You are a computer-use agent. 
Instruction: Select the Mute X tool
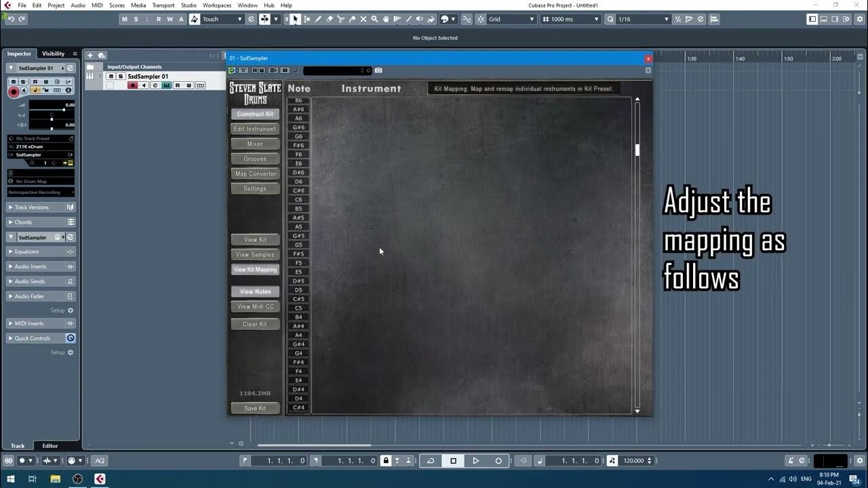[x=363, y=19]
